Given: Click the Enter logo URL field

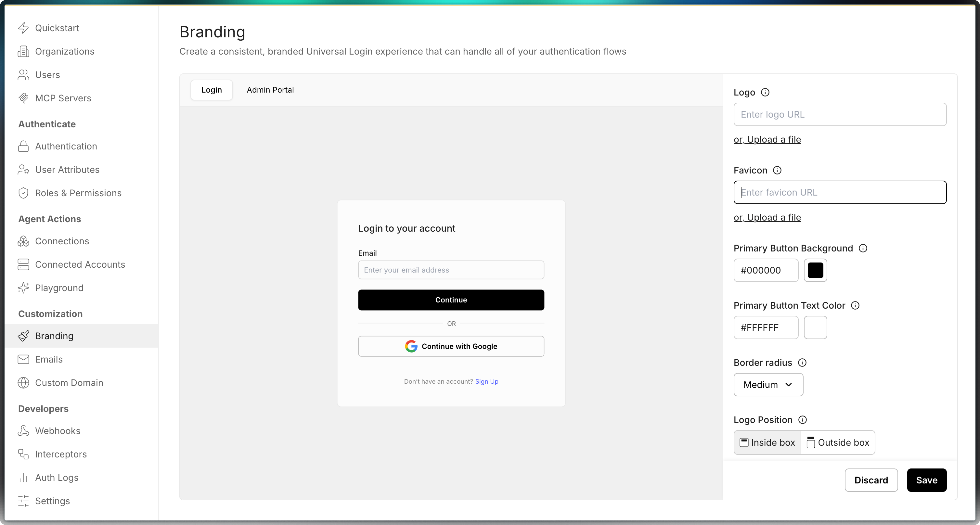Looking at the screenshot, I should 840,114.
